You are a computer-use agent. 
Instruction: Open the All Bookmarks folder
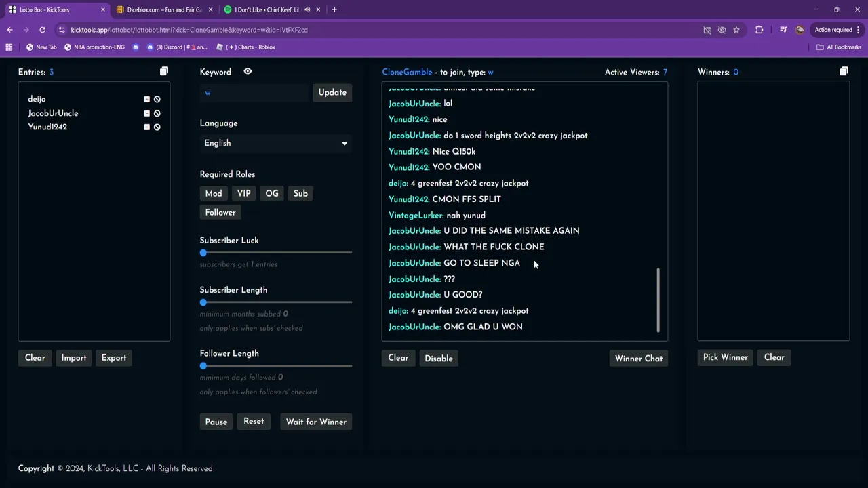pyautogui.click(x=839, y=47)
